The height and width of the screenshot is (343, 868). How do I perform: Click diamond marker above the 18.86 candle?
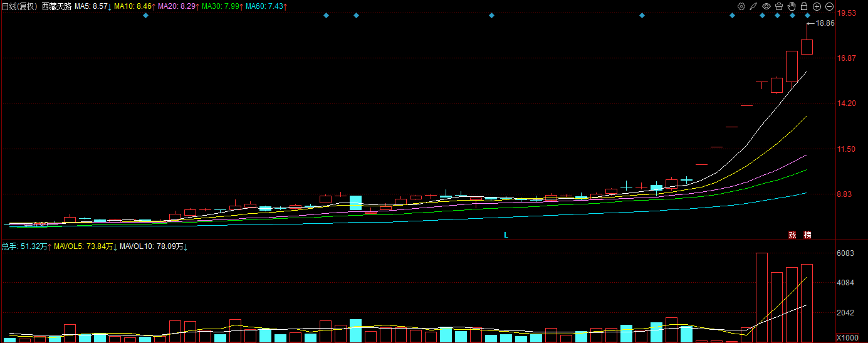[x=808, y=16]
